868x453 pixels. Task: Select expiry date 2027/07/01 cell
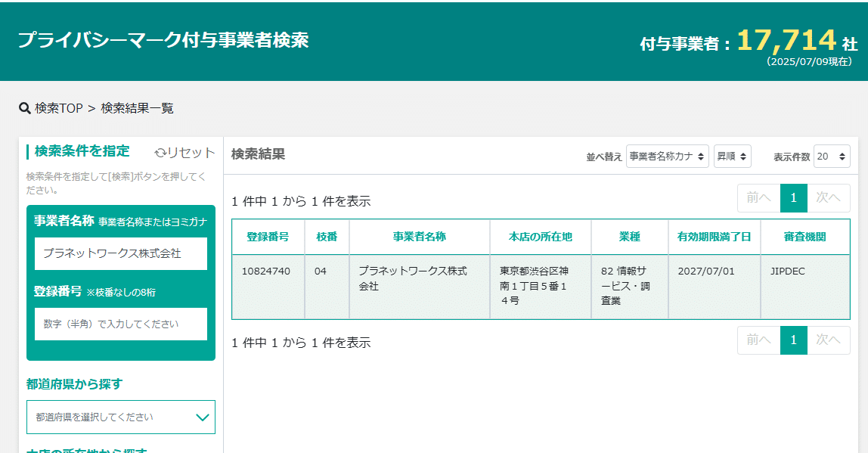714,287
